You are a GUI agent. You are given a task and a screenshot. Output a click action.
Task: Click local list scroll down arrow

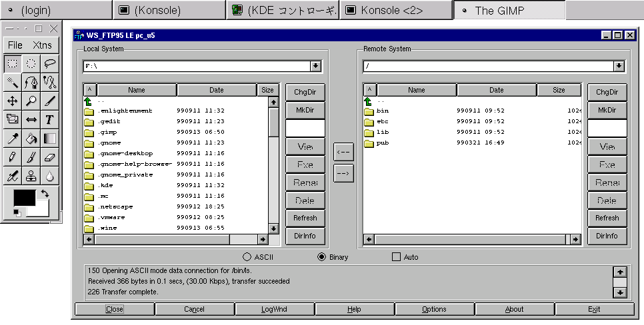273,228
